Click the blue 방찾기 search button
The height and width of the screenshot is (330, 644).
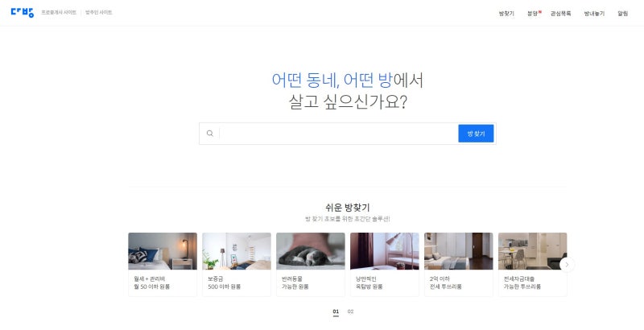click(476, 134)
